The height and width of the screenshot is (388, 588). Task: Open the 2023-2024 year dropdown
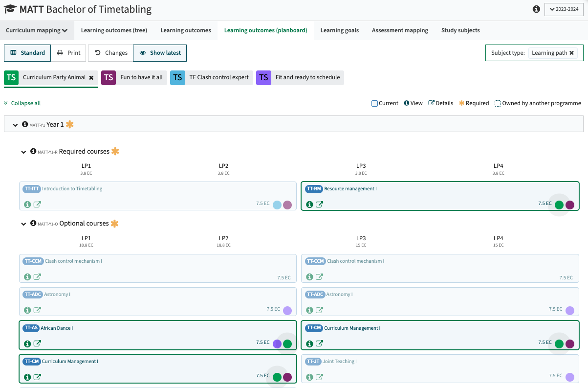click(564, 9)
